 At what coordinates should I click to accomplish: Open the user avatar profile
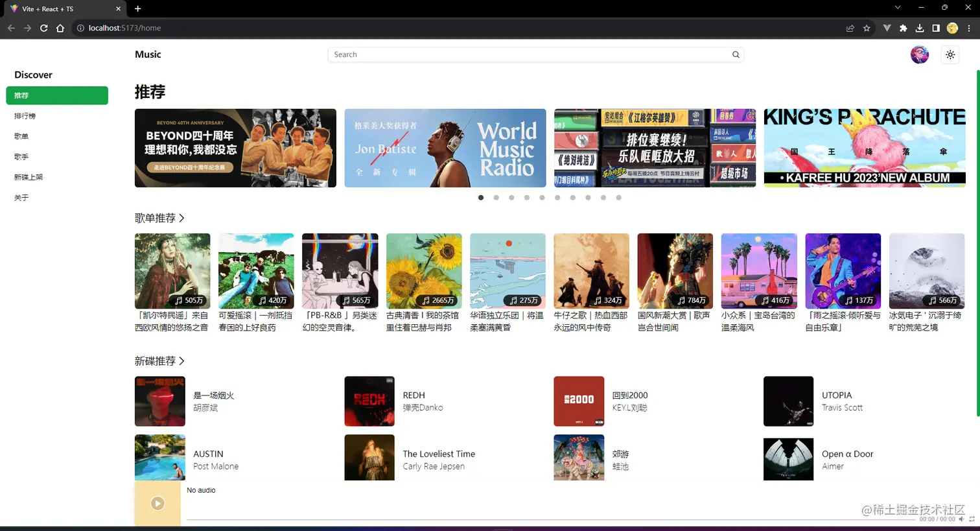point(920,54)
